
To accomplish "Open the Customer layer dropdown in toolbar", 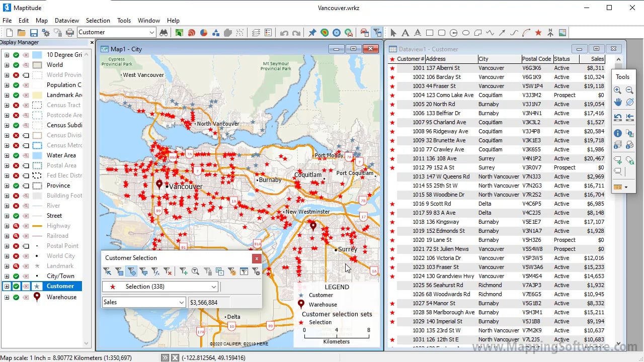I will tap(152, 33).
